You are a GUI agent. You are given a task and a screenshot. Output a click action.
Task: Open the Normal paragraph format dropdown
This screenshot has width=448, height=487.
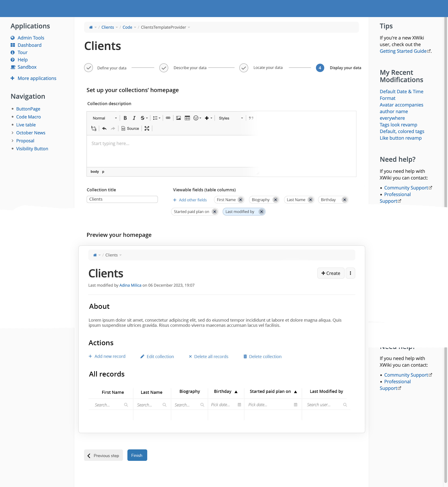105,118
